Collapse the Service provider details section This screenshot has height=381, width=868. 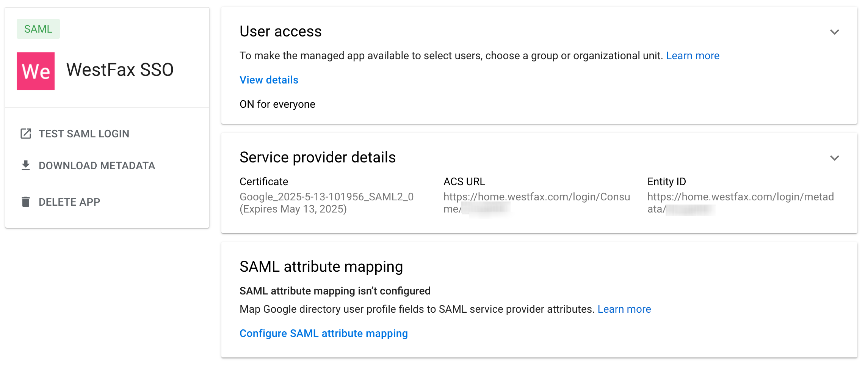[835, 158]
